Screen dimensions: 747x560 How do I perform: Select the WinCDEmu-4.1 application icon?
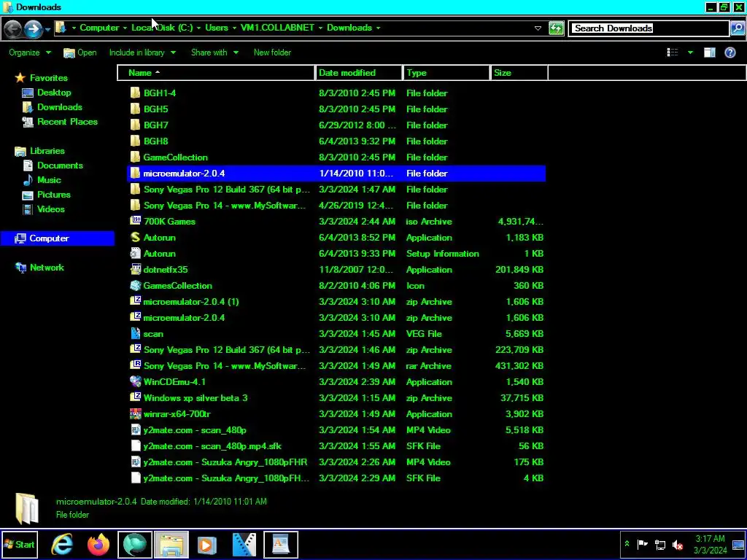[x=135, y=381]
